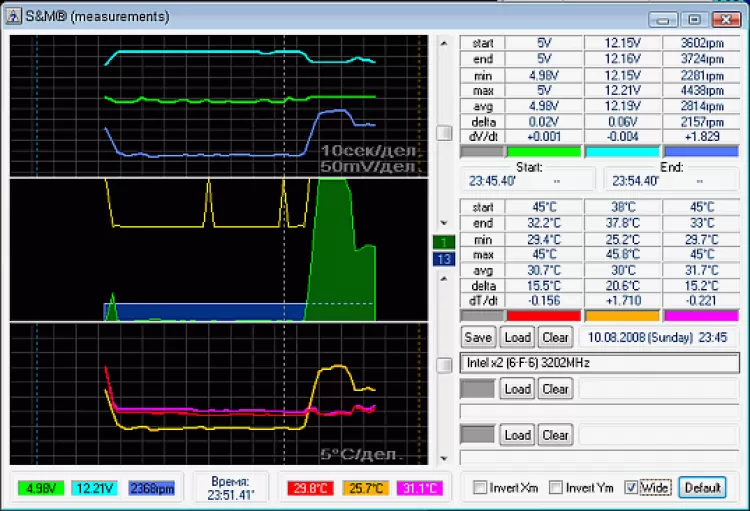The image size is (750, 511).
Task: Click Load next to the Save button
Action: pos(517,337)
